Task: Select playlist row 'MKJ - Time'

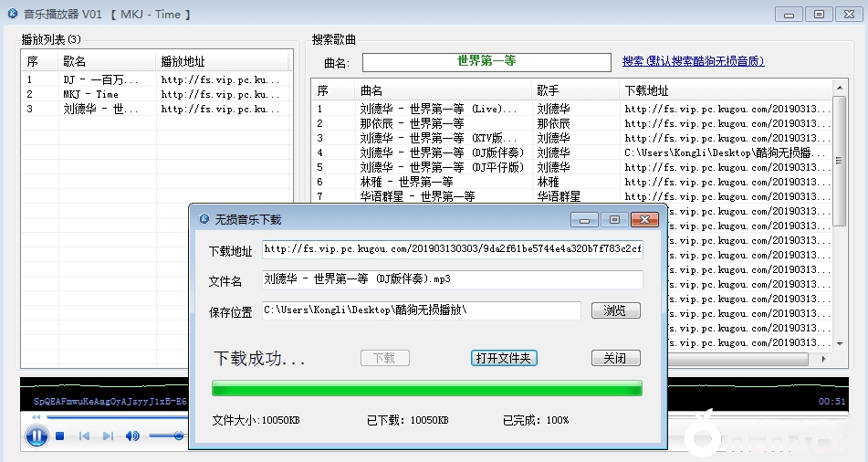Action: pos(155,94)
